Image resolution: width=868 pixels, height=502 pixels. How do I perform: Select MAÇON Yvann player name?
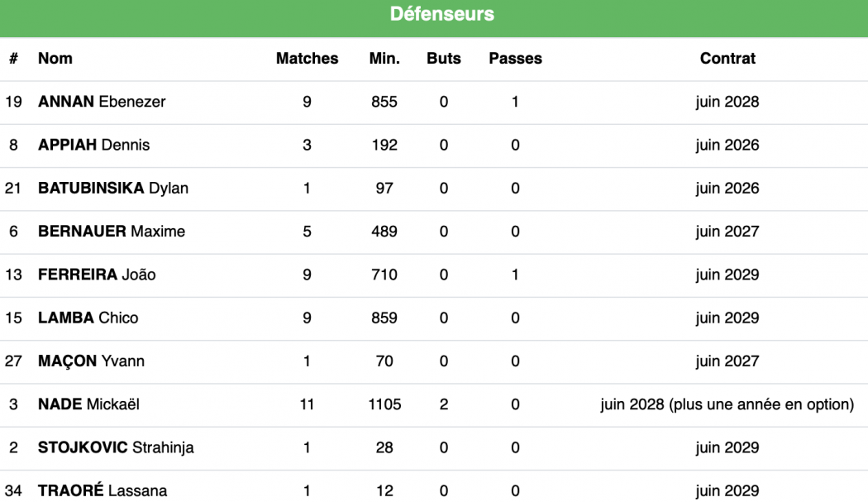(91, 361)
